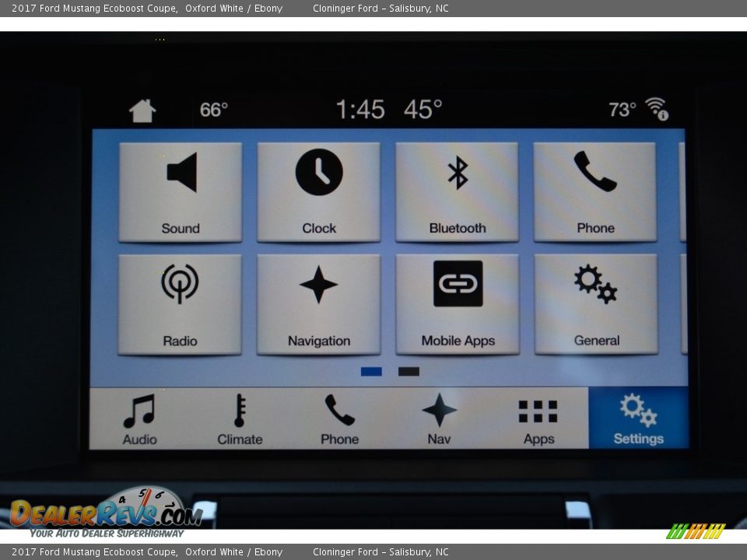Tap the 1:45 clock display
This screenshot has height=560, width=747.
(x=360, y=110)
